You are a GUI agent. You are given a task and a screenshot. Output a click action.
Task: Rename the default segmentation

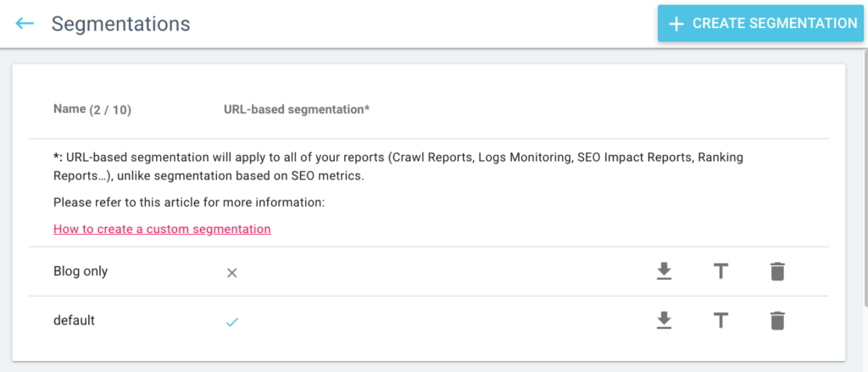point(721,320)
